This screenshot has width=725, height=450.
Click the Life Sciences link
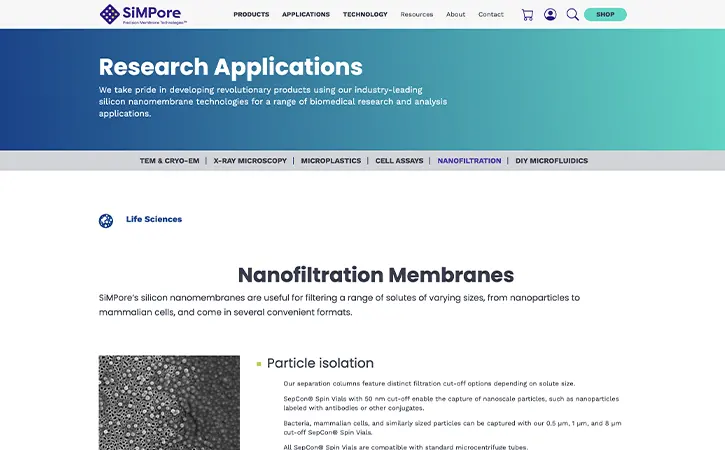click(x=154, y=219)
